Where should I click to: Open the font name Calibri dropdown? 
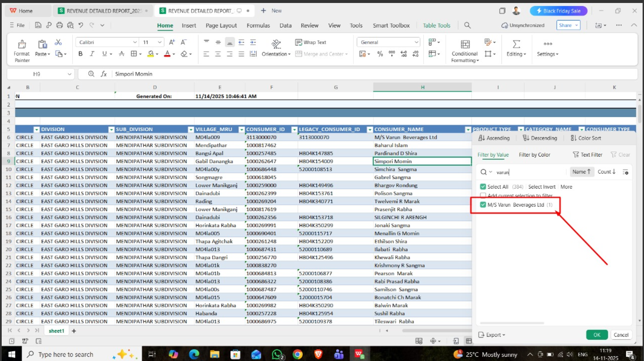135,42
